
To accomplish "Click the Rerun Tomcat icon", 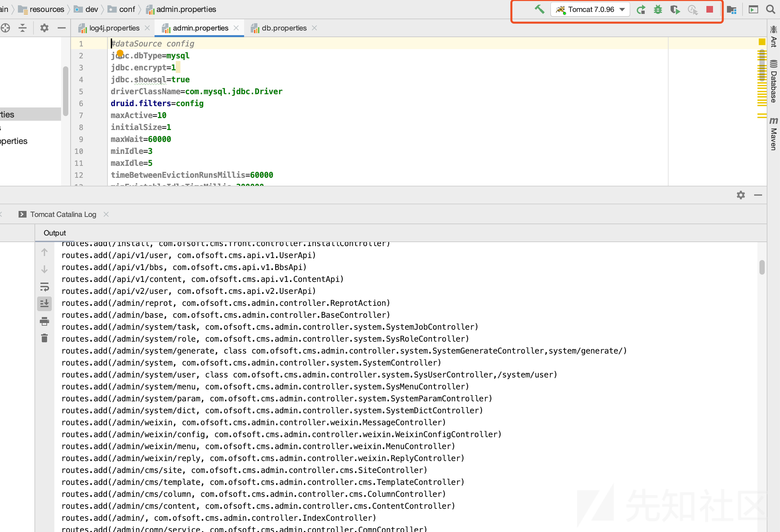I will (x=641, y=9).
